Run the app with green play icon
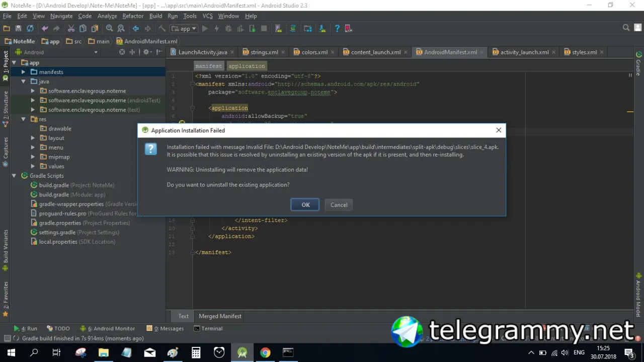The image size is (644, 362). click(x=205, y=29)
